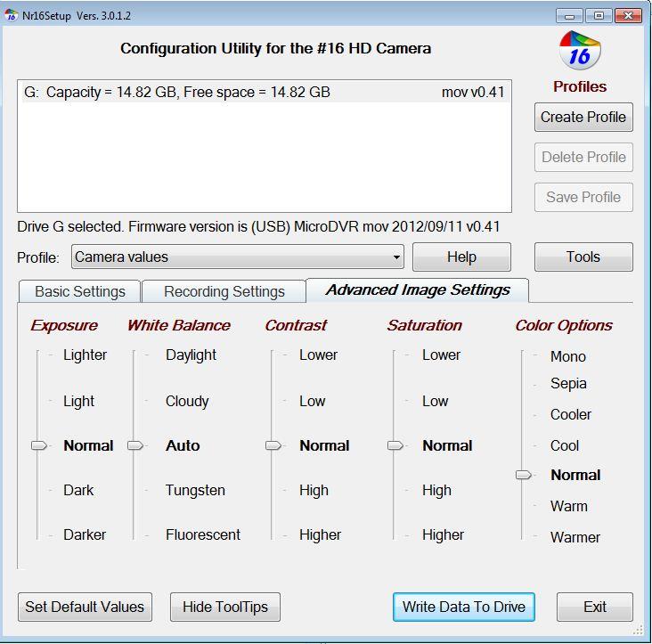
Task: Click the Help button
Action: click(461, 257)
